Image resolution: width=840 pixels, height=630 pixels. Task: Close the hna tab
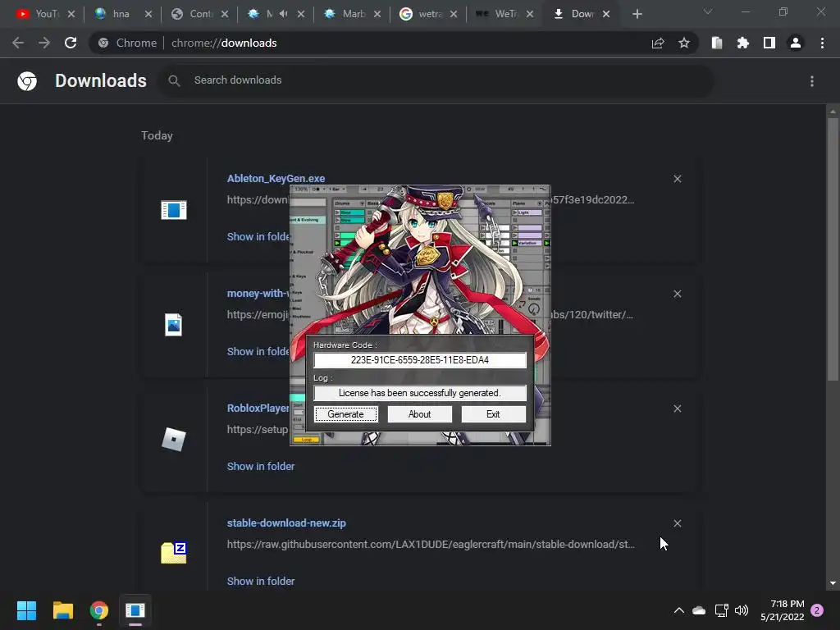pos(148,14)
